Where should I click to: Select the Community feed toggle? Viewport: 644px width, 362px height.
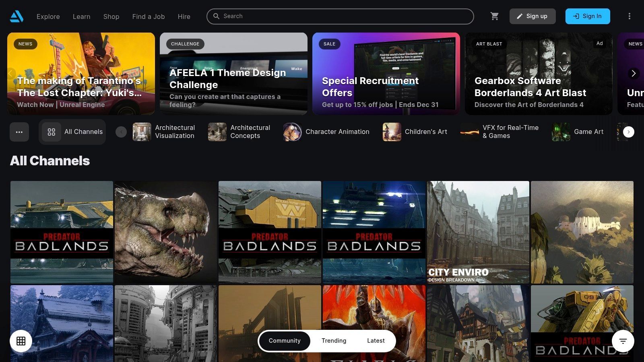pyautogui.click(x=285, y=341)
